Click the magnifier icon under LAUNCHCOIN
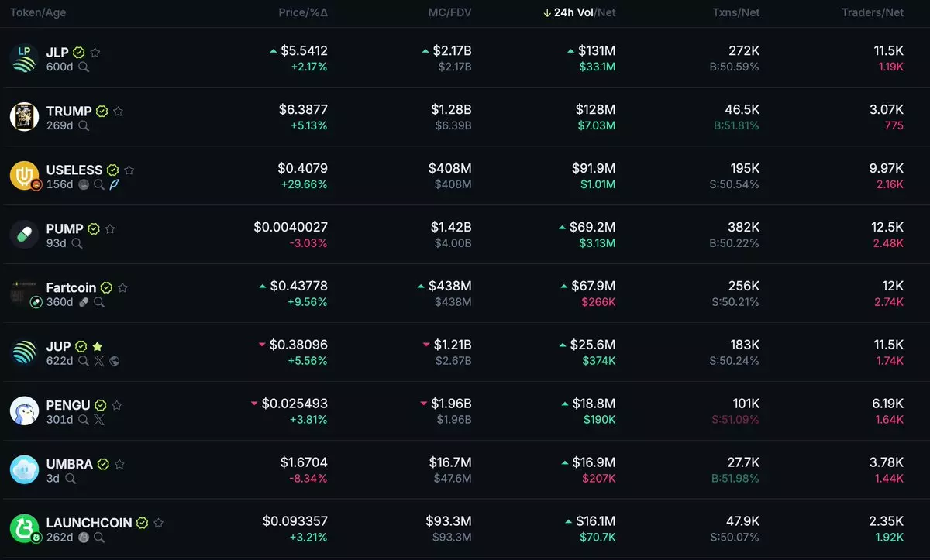 tap(99, 538)
